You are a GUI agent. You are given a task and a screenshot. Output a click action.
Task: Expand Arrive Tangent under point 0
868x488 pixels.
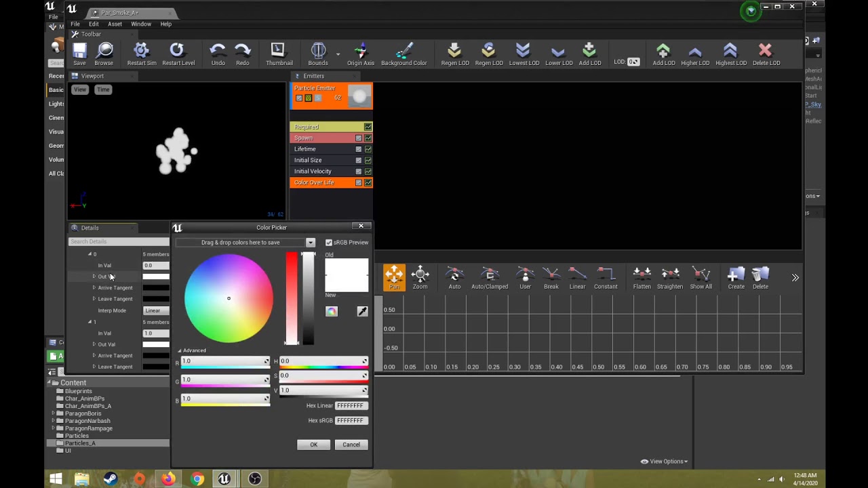point(94,287)
